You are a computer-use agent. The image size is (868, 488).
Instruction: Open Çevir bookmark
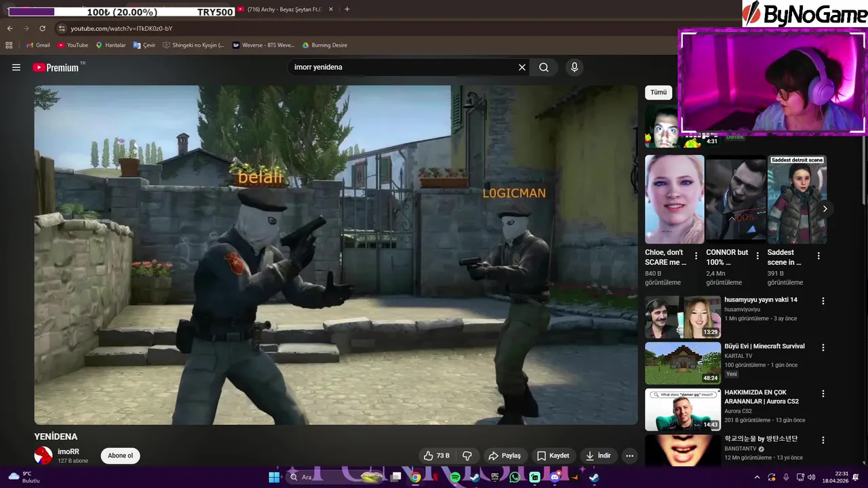144,45
